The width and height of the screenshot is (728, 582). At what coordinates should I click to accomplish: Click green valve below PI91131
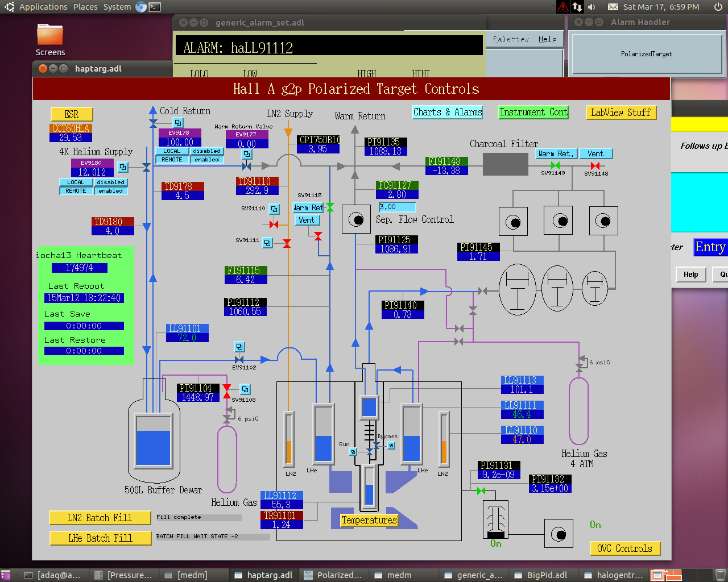point(481,490)
